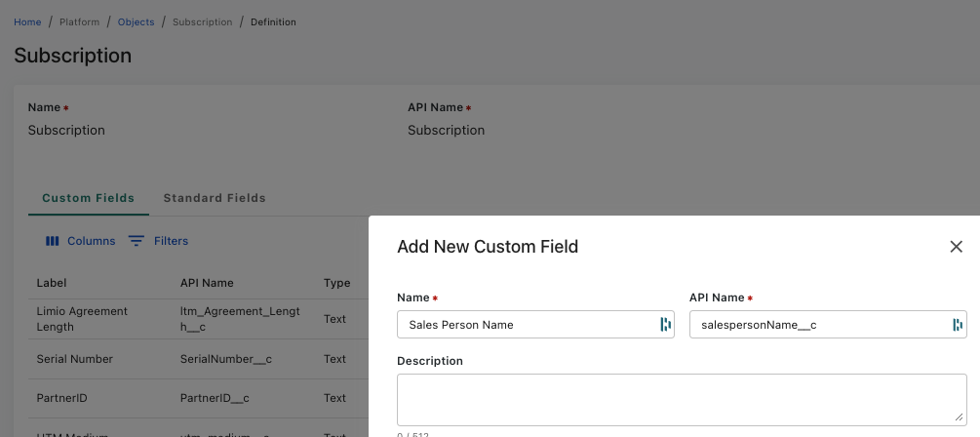This screenshot has height=437, width=980.
Task: Open the Columns chooser
Action: (81, 241)
